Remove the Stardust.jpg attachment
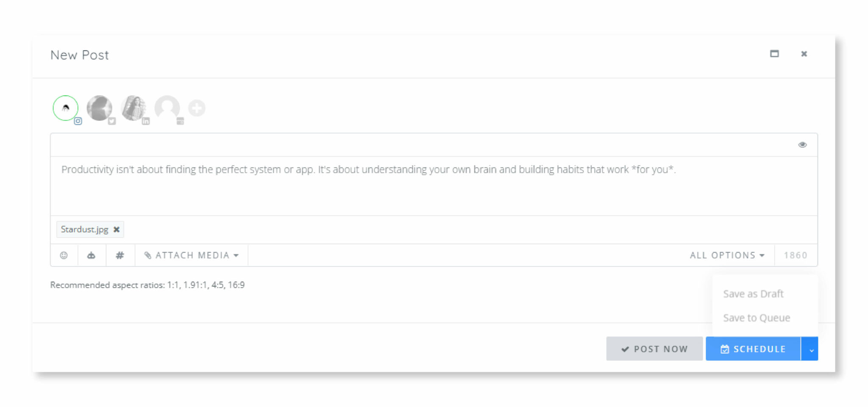This screenshot has height=407, width=868. (x=117, y=230)
